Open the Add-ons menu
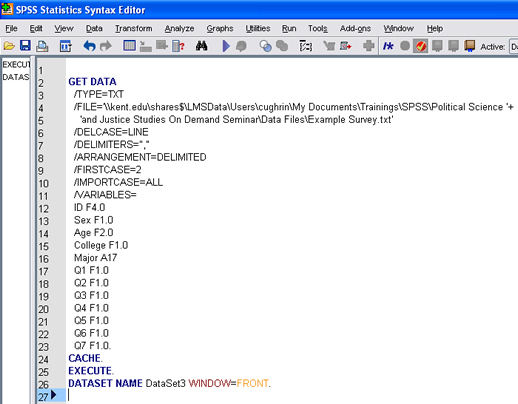The width and height of the screenshot is (518, 404). [x=355, y=29]
